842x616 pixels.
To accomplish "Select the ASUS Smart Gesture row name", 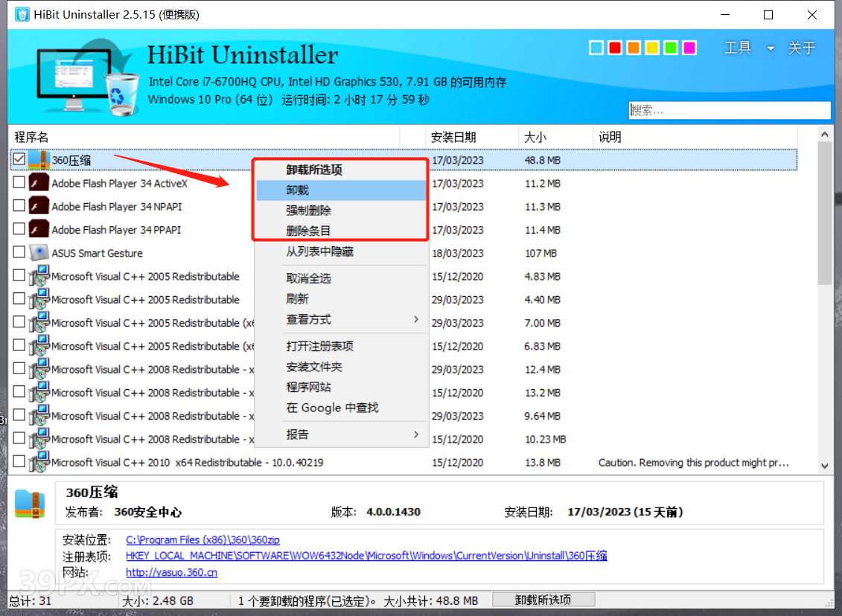I will (98, 253).
